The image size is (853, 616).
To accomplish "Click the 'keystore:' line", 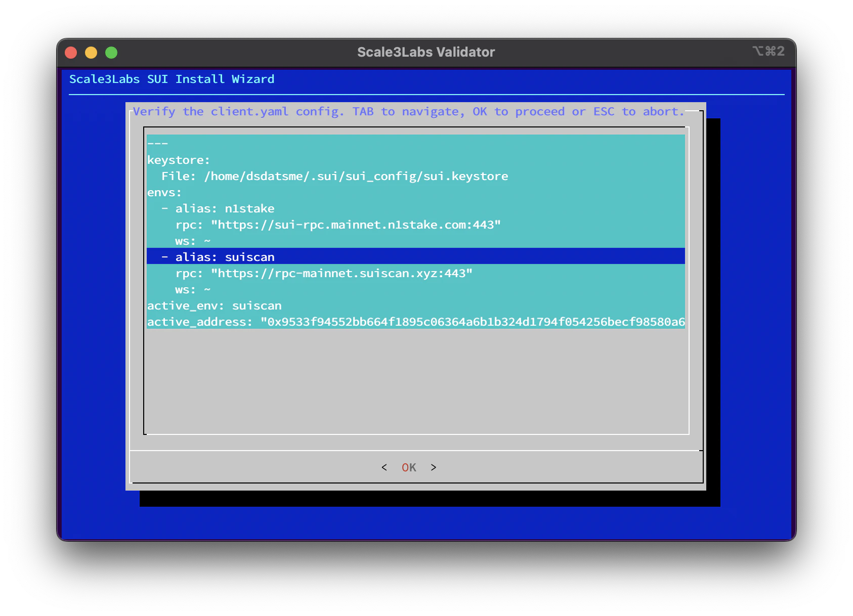I will tap(416, 159).
